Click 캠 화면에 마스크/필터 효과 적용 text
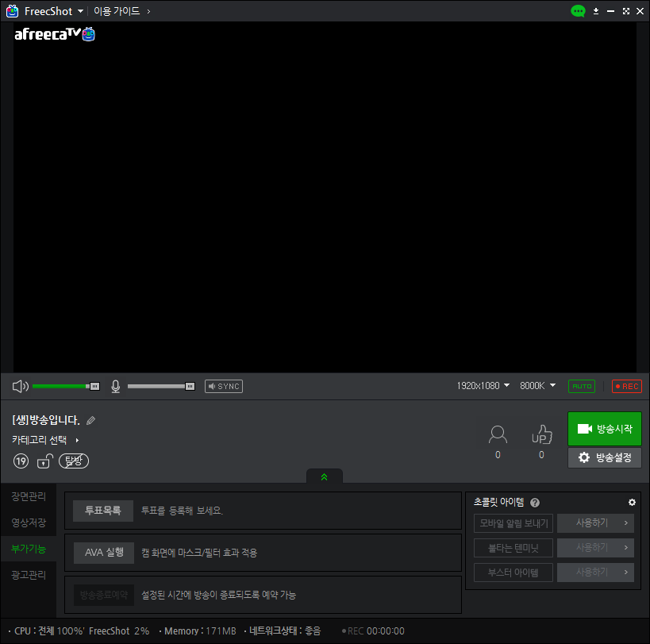Viewport: 650px width, 644px height. click(199, 553)
